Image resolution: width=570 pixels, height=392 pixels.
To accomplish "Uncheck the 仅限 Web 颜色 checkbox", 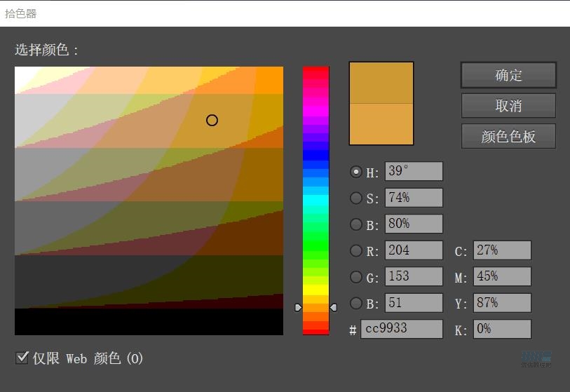I will tap(22, 358).
